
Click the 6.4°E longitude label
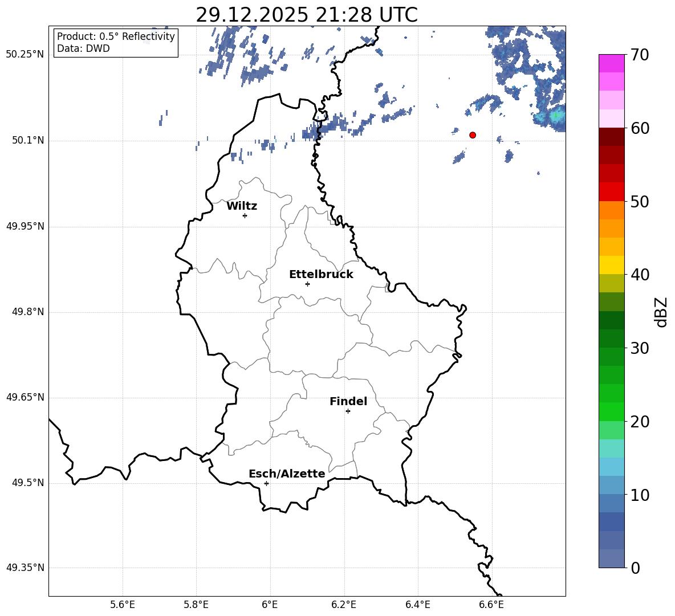[x=417, y=605]
